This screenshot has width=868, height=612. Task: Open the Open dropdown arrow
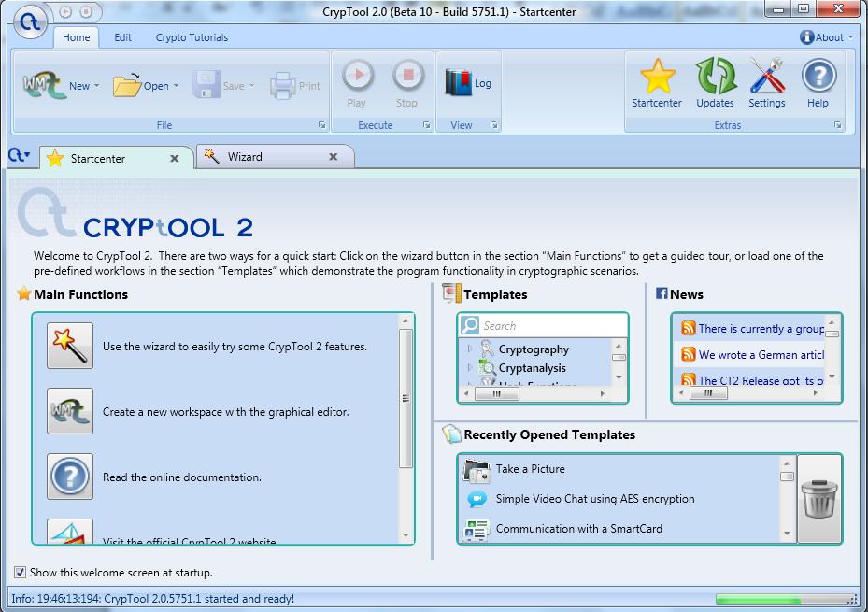click(x=176, y=86)
